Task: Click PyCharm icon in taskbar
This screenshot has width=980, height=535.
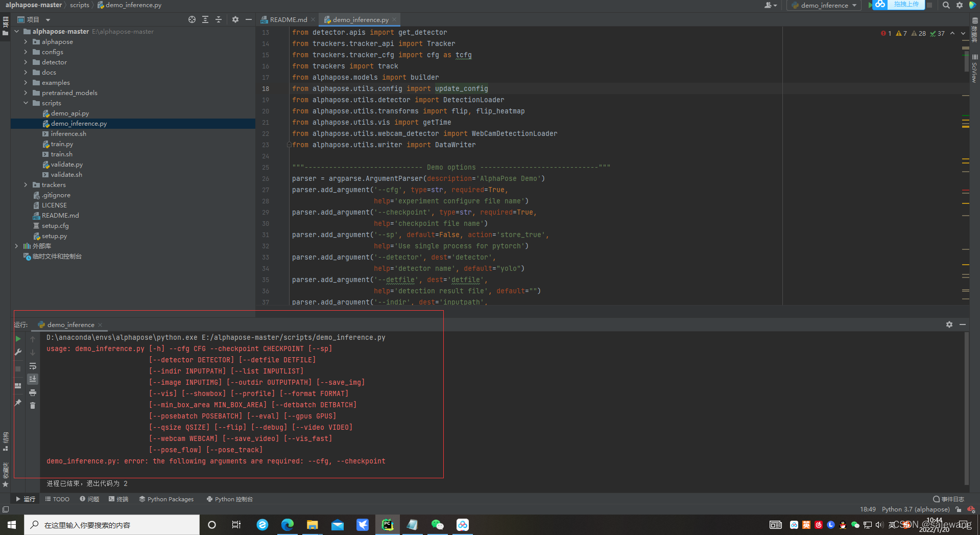Action: (x=388, y=525)
